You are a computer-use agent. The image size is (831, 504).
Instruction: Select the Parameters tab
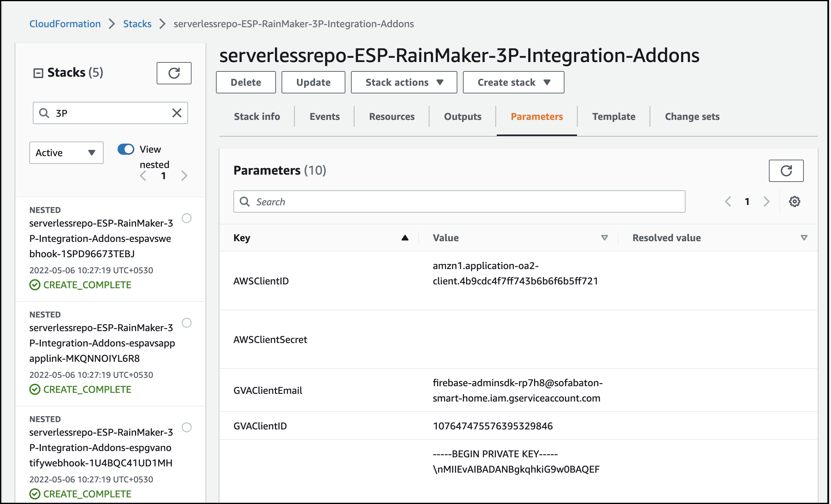pos(537,116)
